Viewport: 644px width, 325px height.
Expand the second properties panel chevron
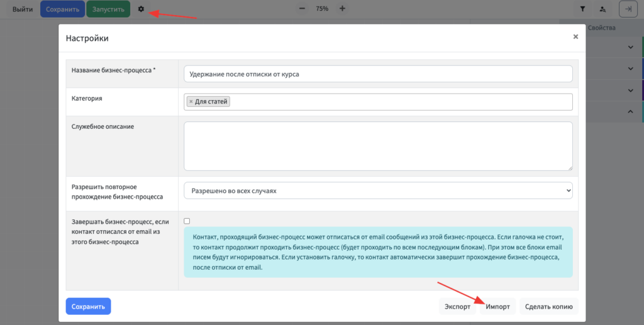pos(630,69)
